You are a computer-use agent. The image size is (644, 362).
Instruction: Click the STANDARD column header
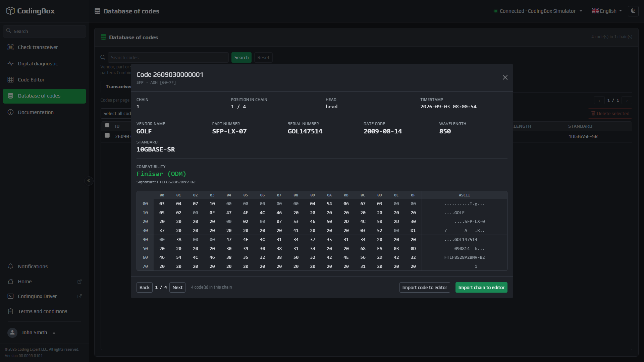(580, 126)
